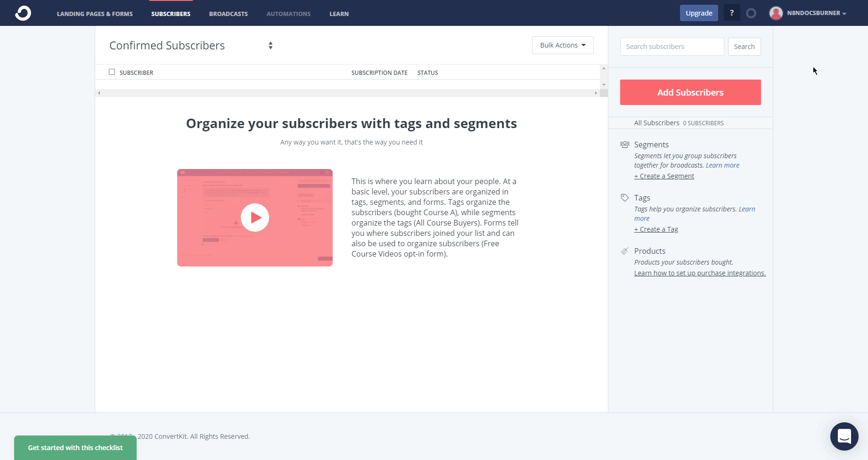Image resolution: width=868 pixels, height=460 pixels.
Task: Click the Segments people icon
Action: click(625, 145)
